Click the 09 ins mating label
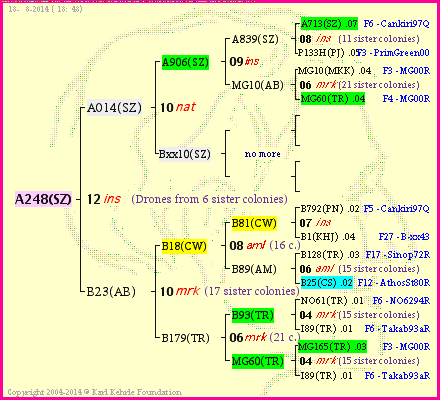Viewport: 440px width, 400px height. pos(244,62)
